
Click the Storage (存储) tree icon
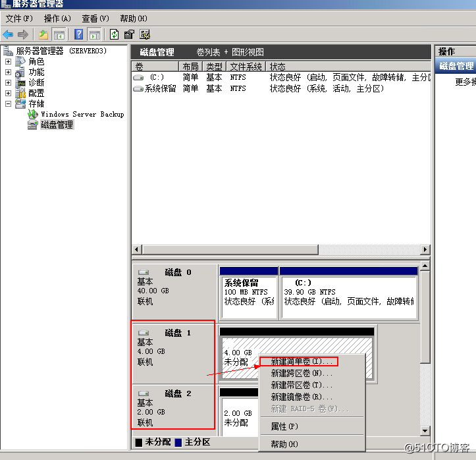tap(20, 103)
